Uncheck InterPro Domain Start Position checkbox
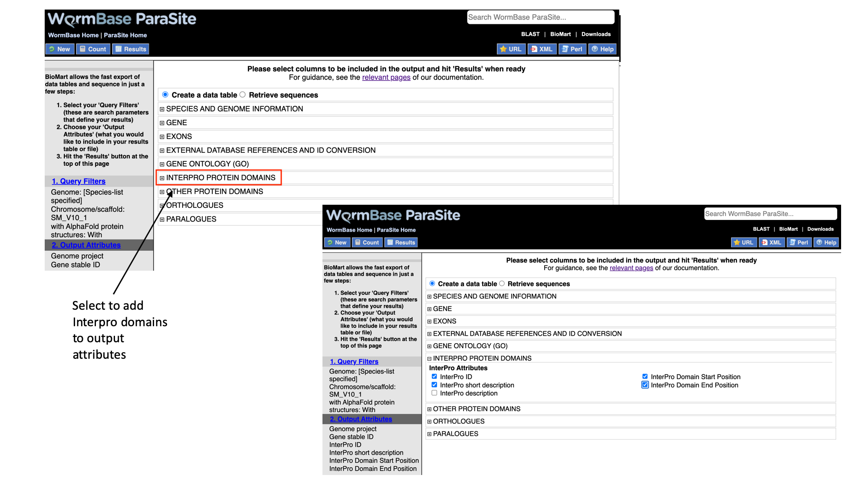This screenshot has height=488, width=868. (x=645, y=377)
